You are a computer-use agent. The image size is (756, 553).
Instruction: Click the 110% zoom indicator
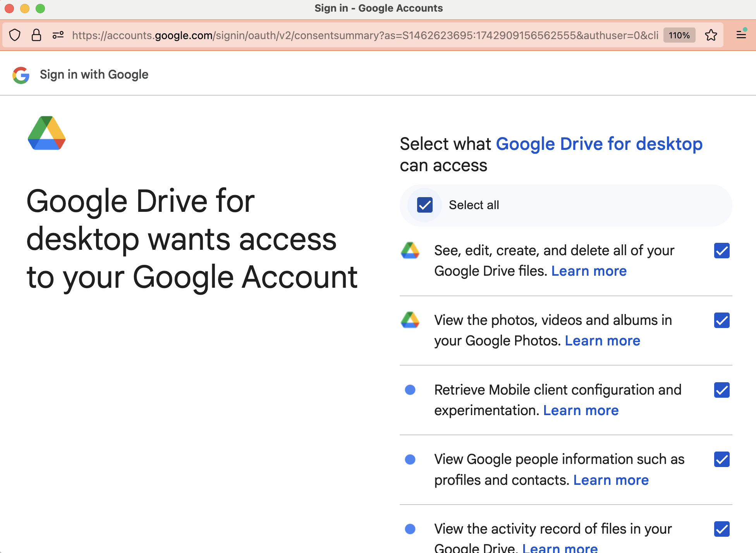click(x=679, y=35)
